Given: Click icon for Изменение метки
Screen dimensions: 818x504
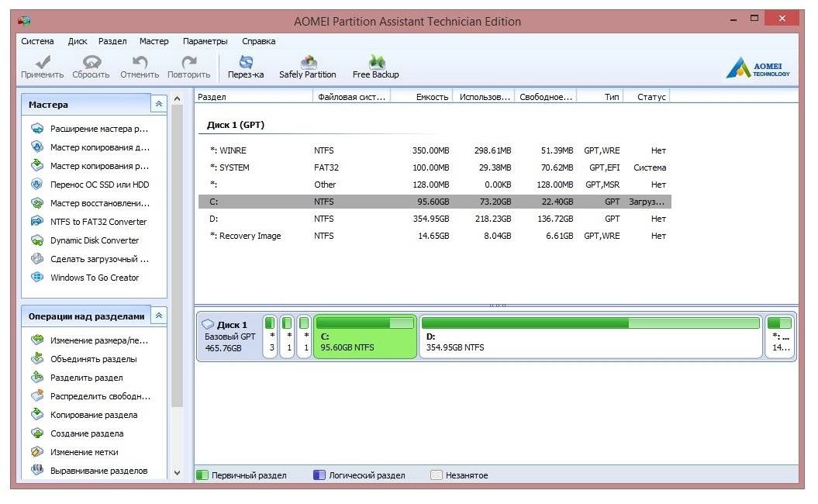Looking at the screenshot, I should pos(37,452).
